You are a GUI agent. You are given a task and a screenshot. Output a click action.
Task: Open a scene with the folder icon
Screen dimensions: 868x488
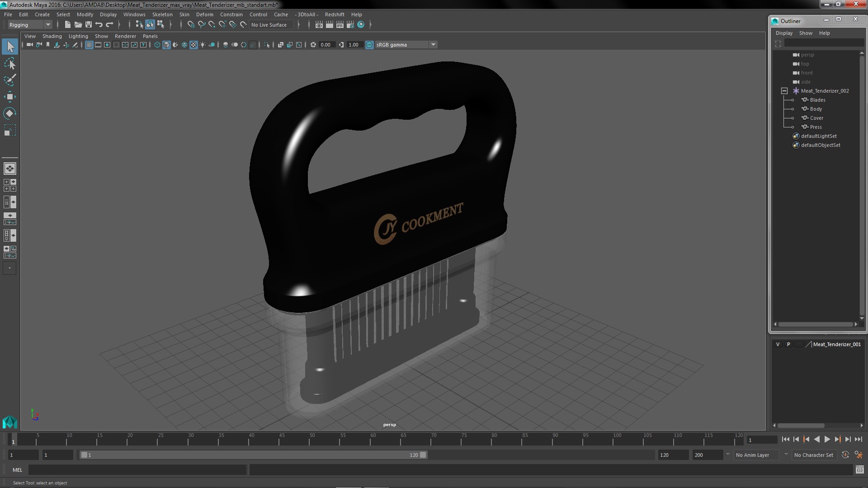click(x=78, y=25)
